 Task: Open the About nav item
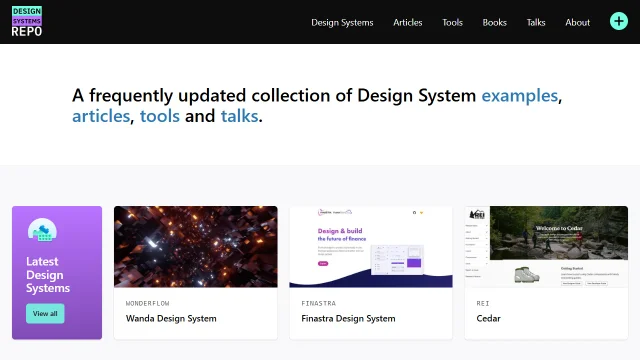click(x=577, y=22)
